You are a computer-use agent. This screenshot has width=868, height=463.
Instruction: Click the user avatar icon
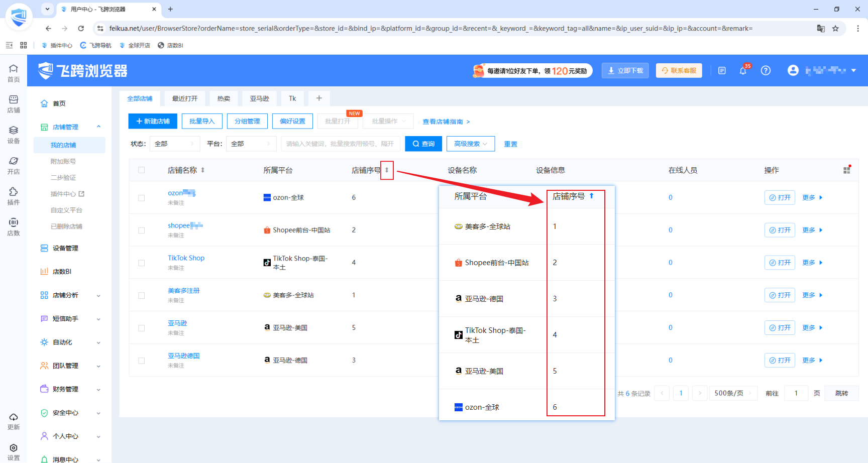(793, 71)
